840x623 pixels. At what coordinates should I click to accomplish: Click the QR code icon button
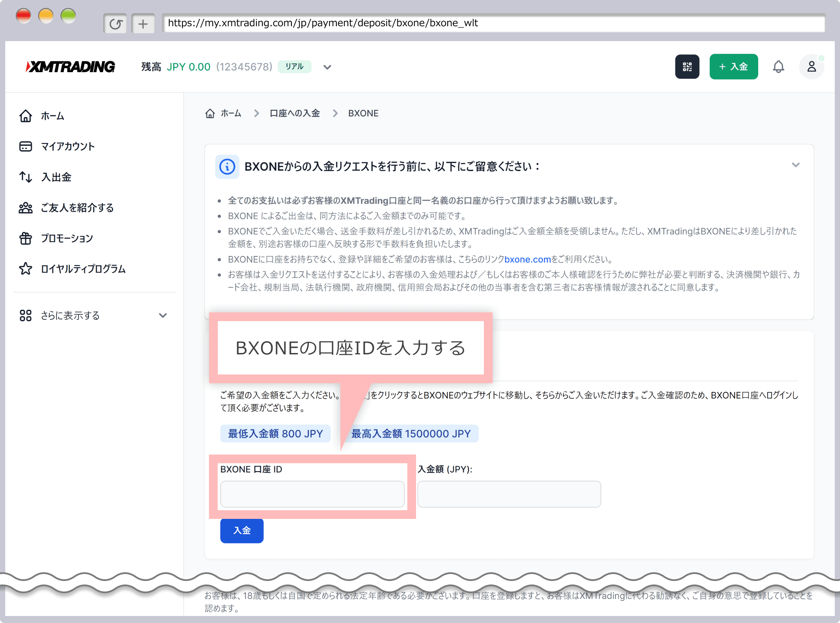(x=687, y=67)
